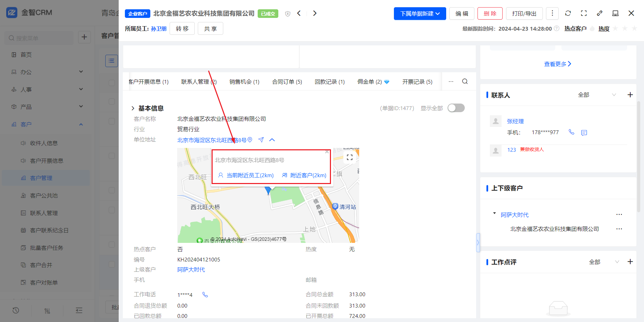
Task: Click the 编辑 button
Action: tap(462, 13)
